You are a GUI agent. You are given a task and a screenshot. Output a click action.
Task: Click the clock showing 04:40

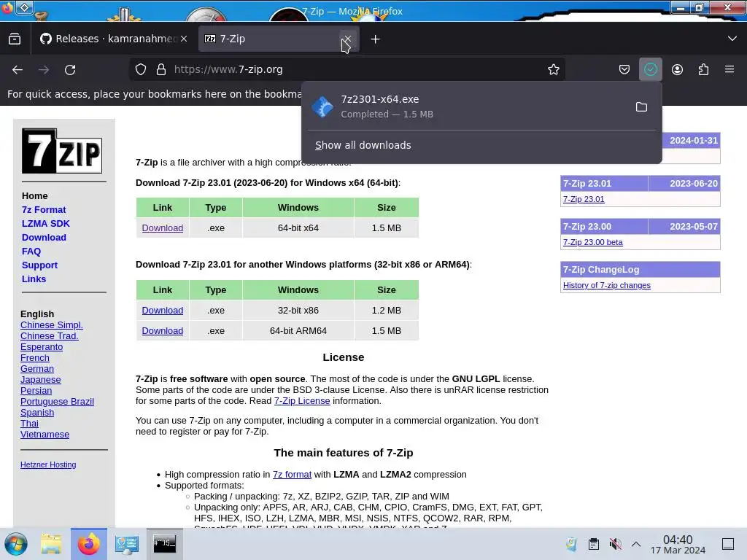[678, 544]
